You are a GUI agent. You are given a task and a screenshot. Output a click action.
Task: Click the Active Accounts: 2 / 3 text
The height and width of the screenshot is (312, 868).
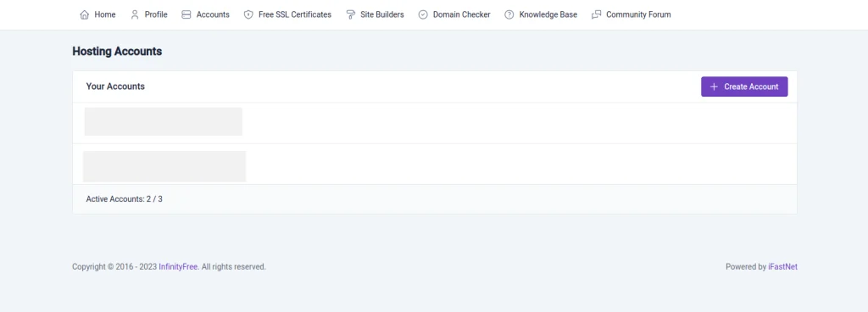tap(124, 198)
